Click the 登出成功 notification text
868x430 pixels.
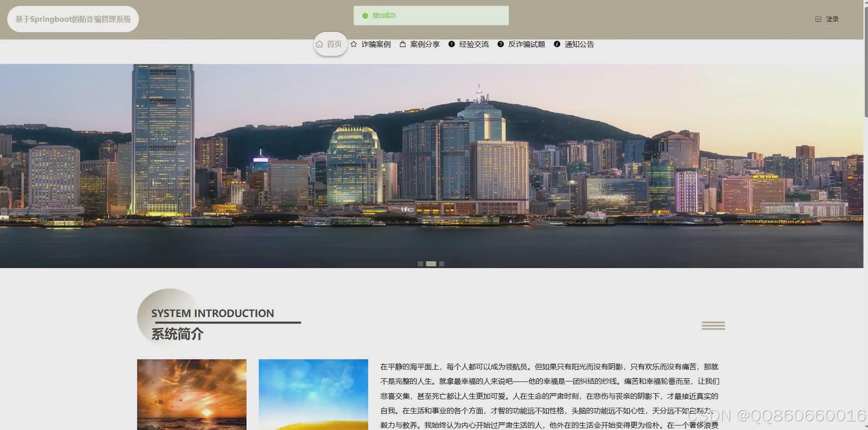pos(384,16)
